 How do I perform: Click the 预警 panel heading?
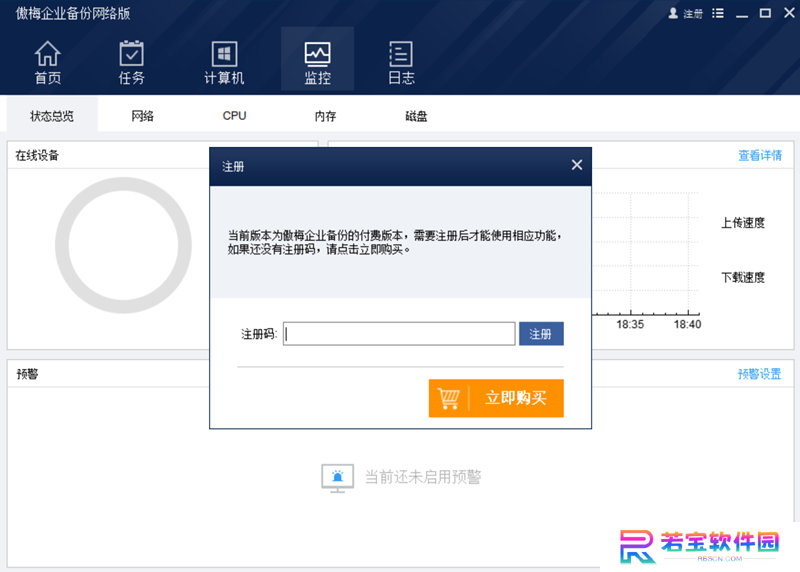[27, 374]
